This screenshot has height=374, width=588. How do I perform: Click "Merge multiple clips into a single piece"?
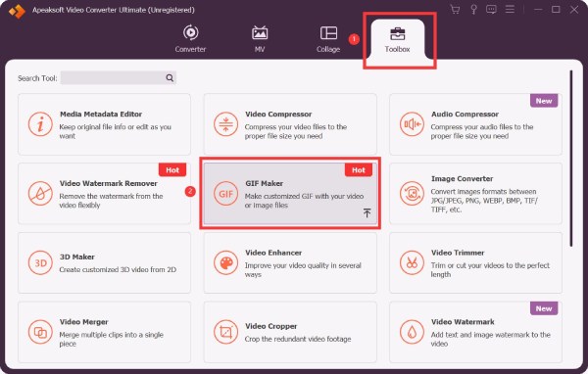click(x=112, y=339)
